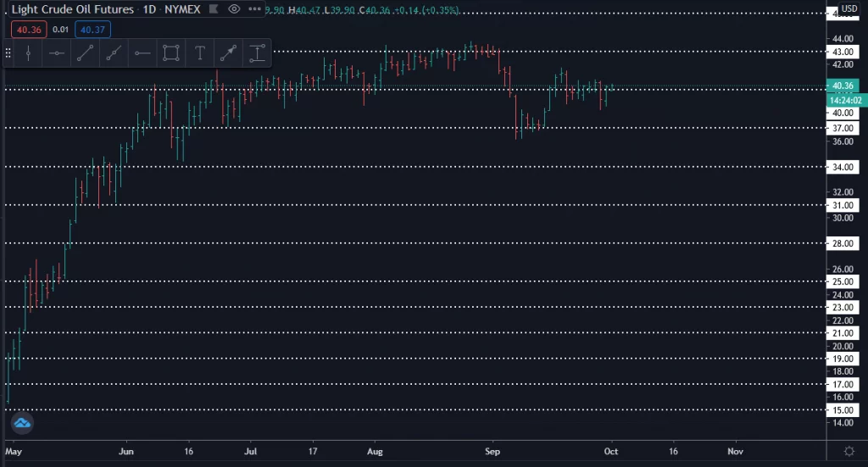This screenshot has height=467, width=868.
Task: Toggle symbol visibility eye icon
Action: [x=234, y=9]
